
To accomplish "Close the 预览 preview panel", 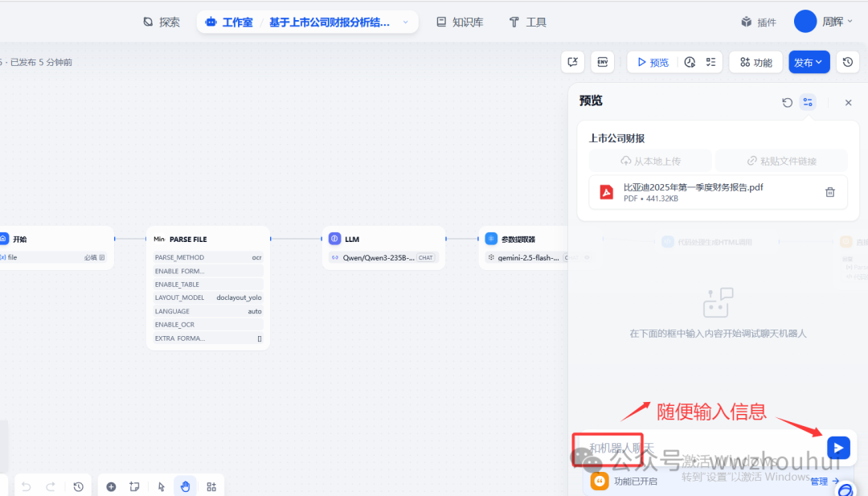I will point(848,102).
